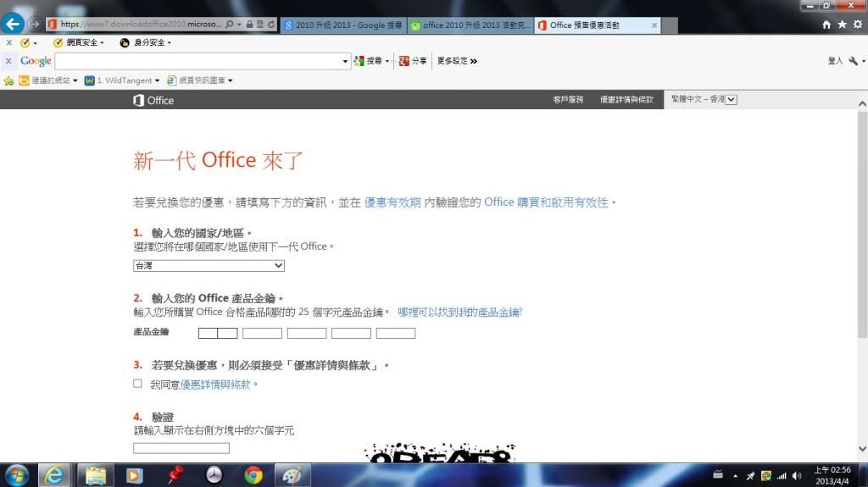This screenshot has width=868, height=487.
Task: Click the browser Forward arrow button
Action: [x=35, y=25]
